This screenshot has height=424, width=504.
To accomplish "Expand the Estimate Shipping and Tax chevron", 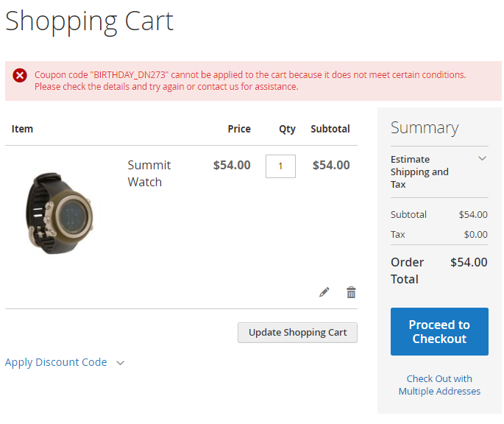I will pos(482,158).
